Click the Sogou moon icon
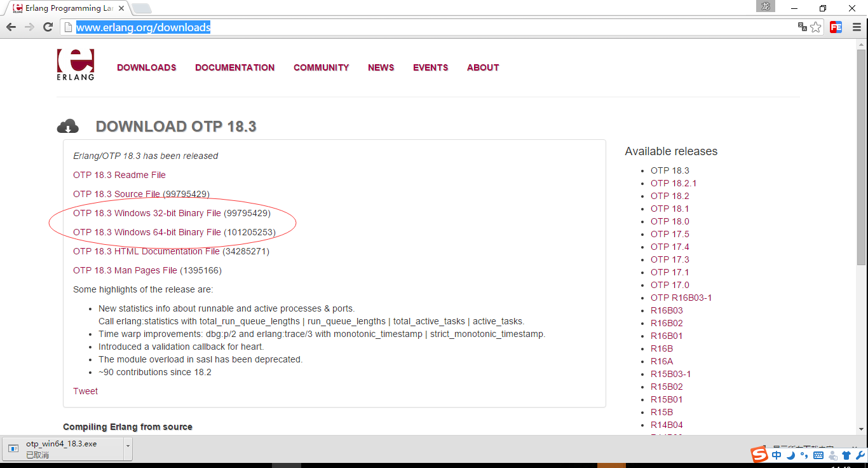 click(790, 455)
